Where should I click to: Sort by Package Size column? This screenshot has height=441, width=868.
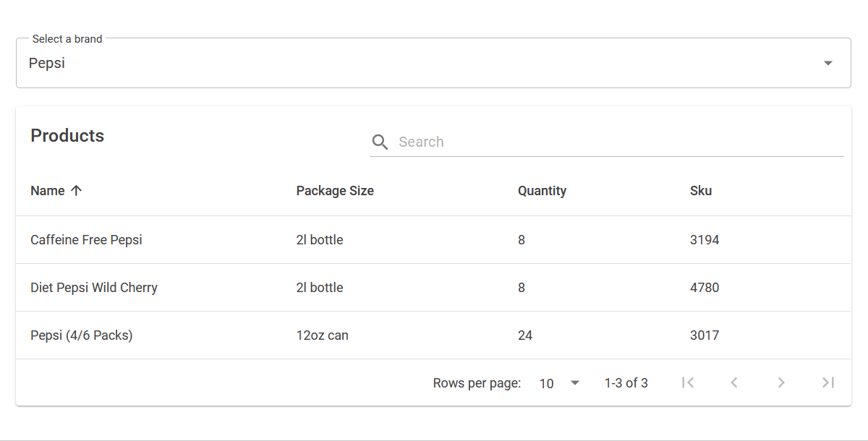[335, 191]
